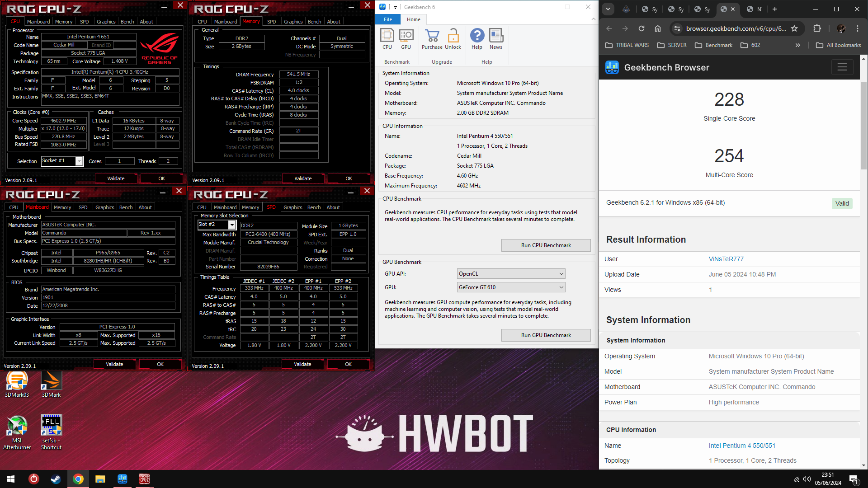Open the Geekbench Browser hamburger menu
This screenshot has width=868, height=488.
(x=842, y=67)
